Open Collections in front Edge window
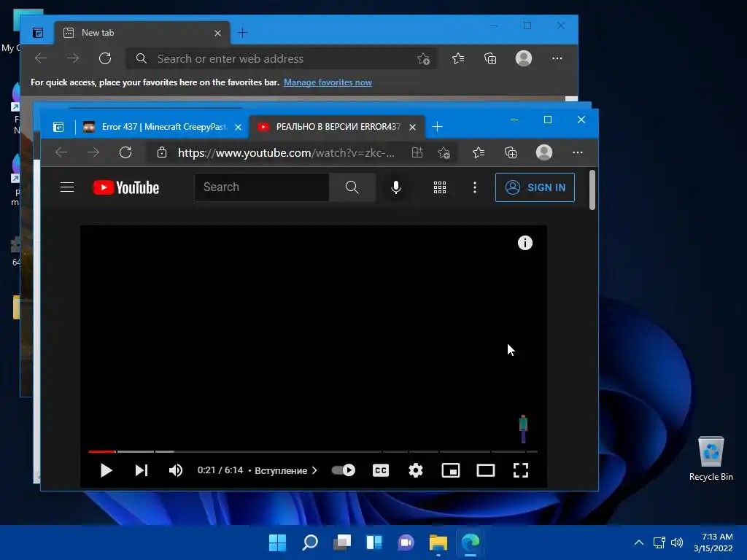The height and width of the screenshot is (560, 747). click(511, 152)
